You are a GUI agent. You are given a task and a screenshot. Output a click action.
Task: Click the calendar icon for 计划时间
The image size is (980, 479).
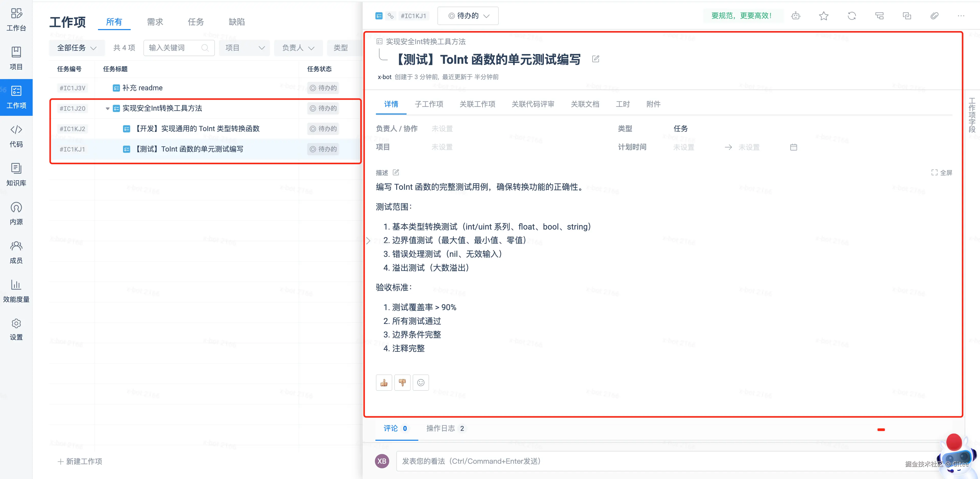(794, 147)
